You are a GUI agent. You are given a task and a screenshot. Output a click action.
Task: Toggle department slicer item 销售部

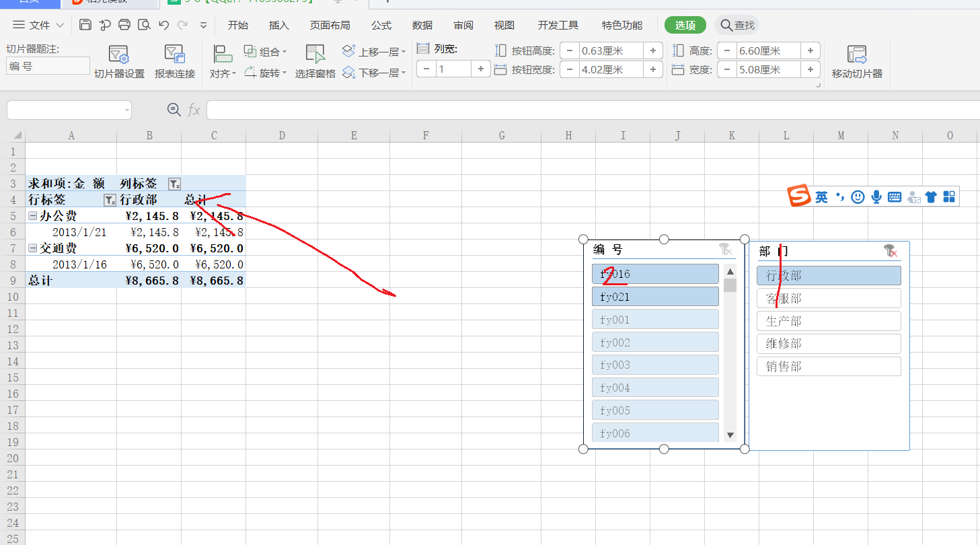(x=829, y=367)
